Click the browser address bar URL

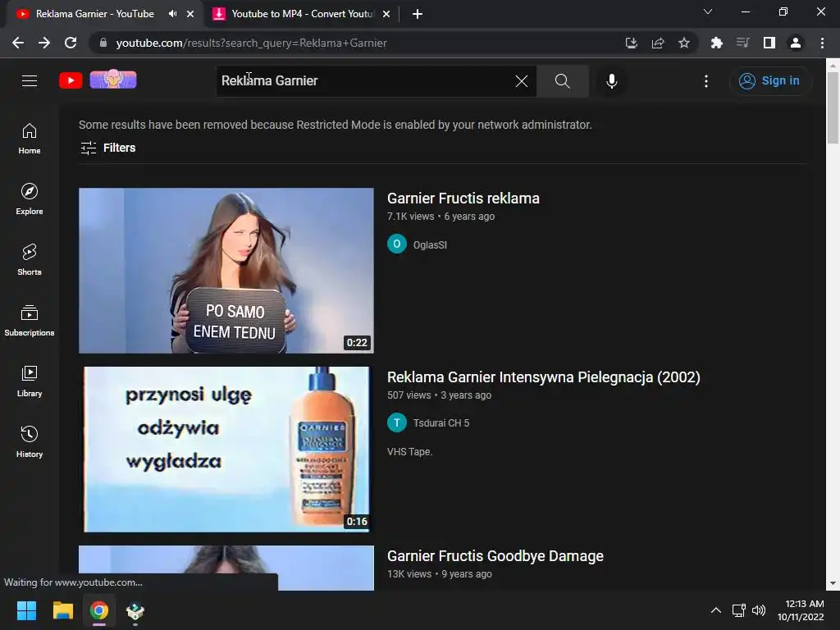pos(251,43)
